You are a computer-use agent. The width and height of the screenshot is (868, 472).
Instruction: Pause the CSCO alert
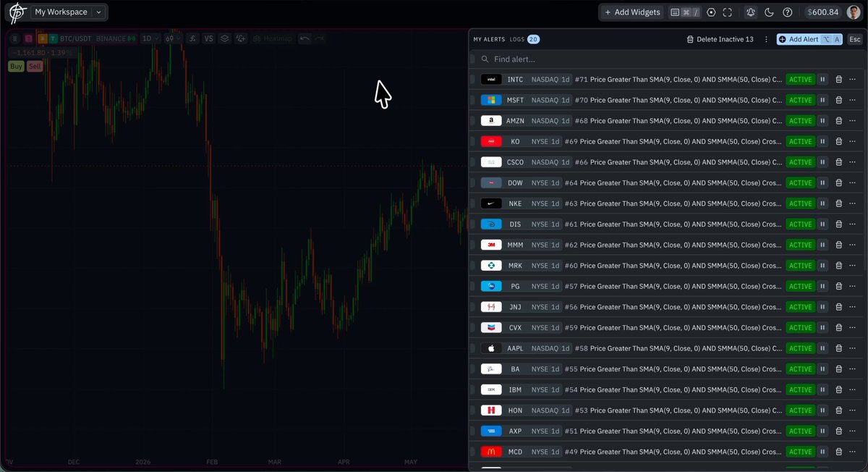pyautogui.click(x=823, y=162)
